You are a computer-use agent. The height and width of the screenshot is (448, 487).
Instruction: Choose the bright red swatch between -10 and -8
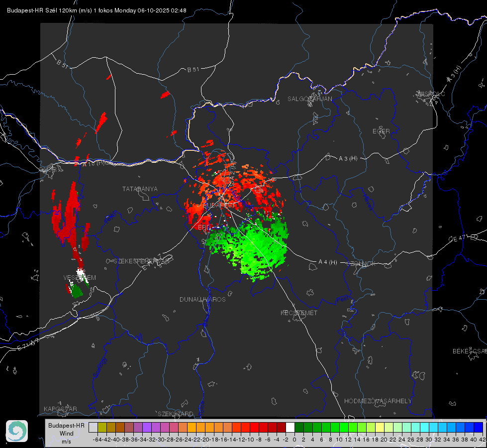254,427
